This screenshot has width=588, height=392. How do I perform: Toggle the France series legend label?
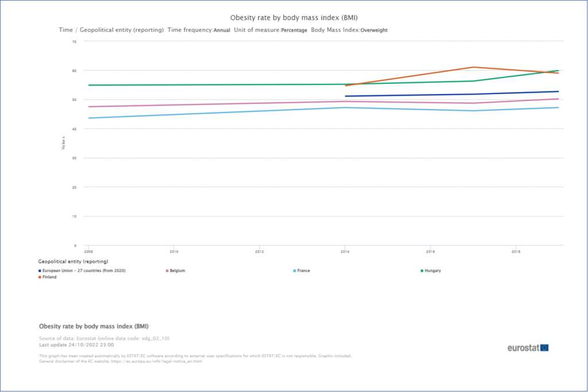click(x=304, y=270)
